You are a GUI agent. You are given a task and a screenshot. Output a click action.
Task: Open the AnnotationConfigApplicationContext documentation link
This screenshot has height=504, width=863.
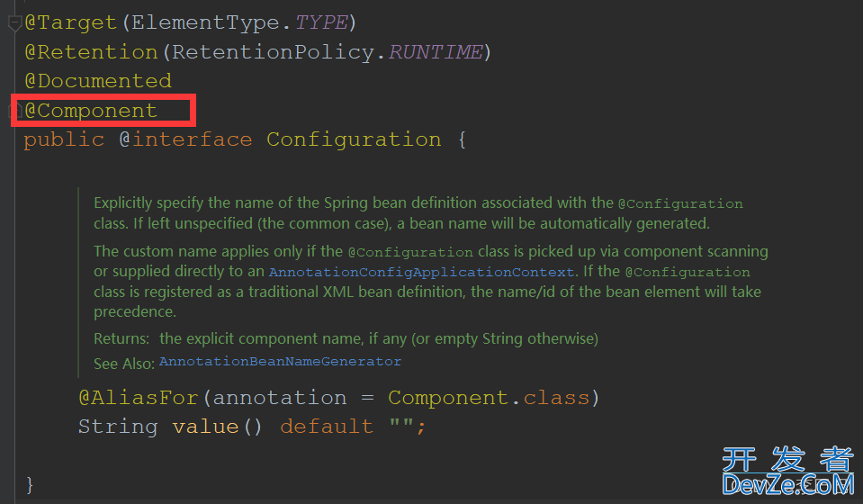coord(421,272)
